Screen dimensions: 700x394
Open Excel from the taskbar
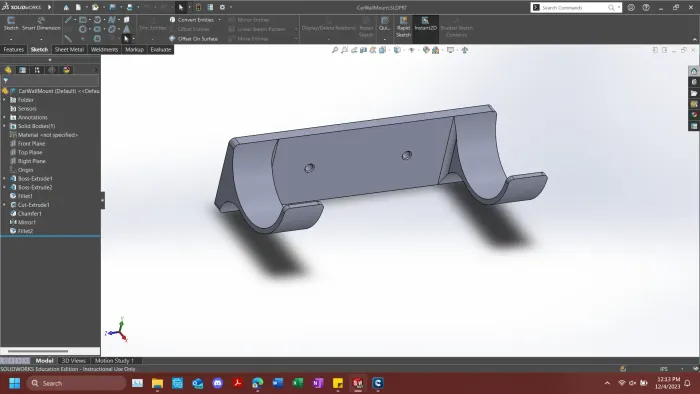pos(297,383)
